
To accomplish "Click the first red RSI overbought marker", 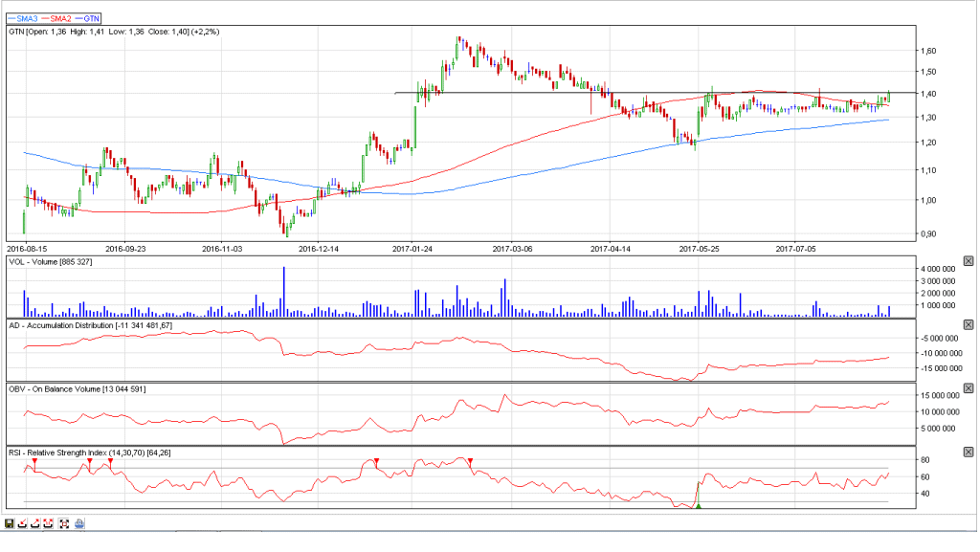I will [x=35, y=461].
